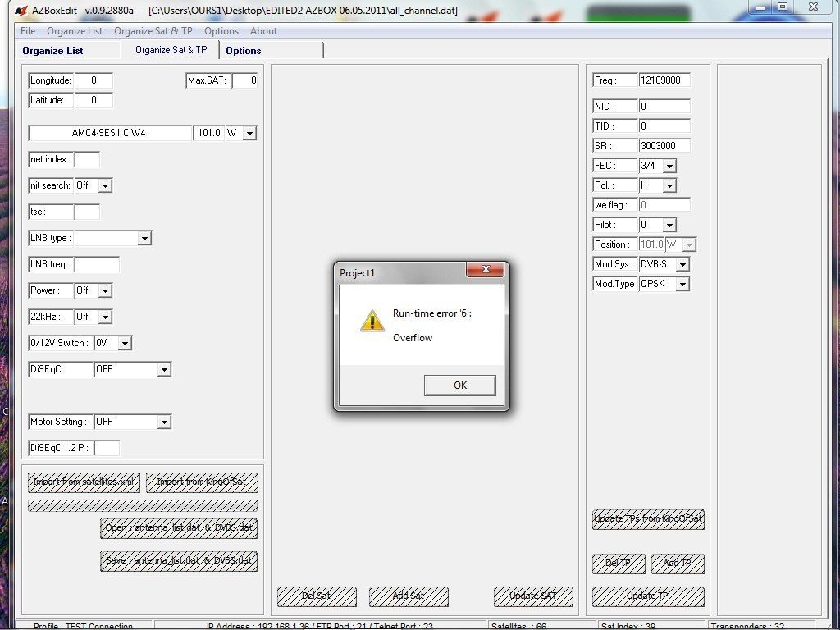
Task: Toggle the 22kHz dropdown setting
Action: 104,317
